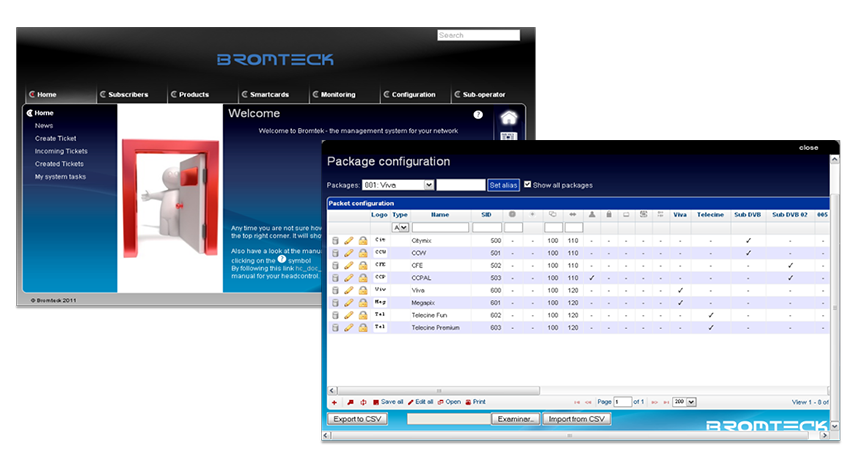This screenshot has height=464, width=860.
Task: Open the Home tab in main navigation
Action: 43,94
